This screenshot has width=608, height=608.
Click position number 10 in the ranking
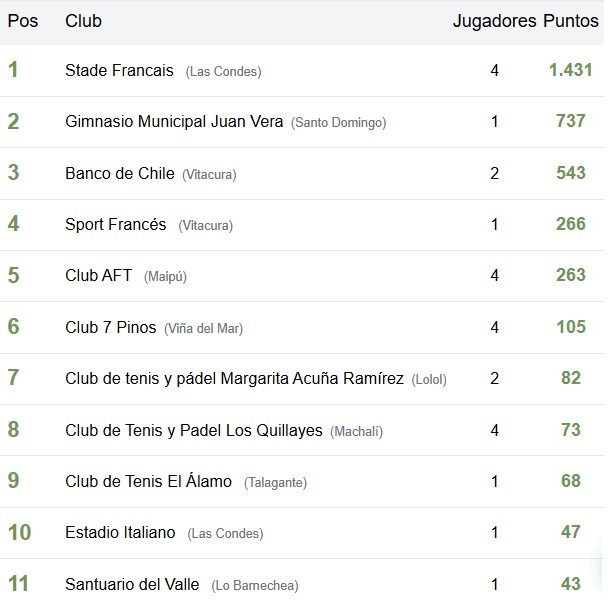point(19,532)
